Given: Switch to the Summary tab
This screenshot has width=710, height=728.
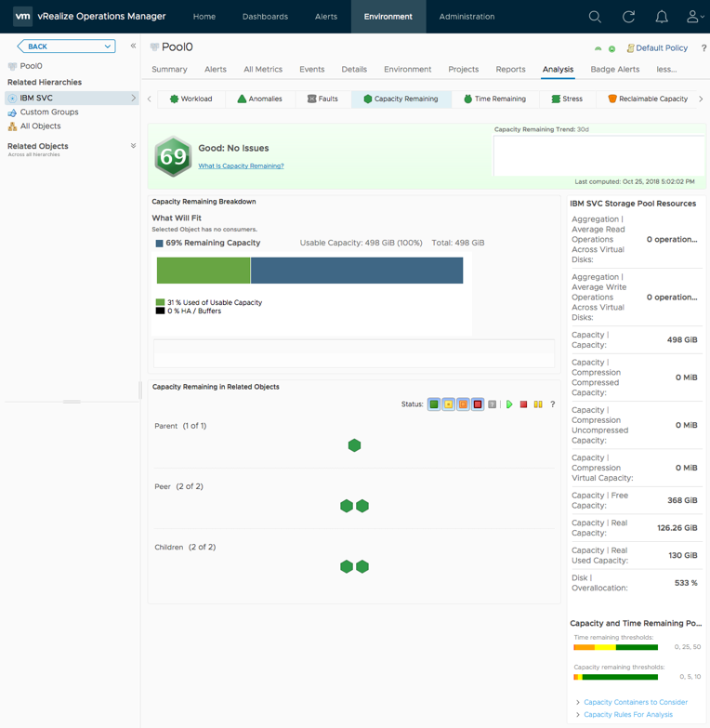Looking at the screenshot, I should coord(169,69).
